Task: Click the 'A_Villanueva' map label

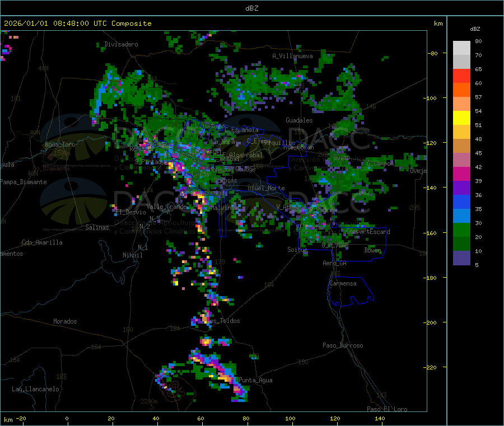Action: (x=292, y=56)
